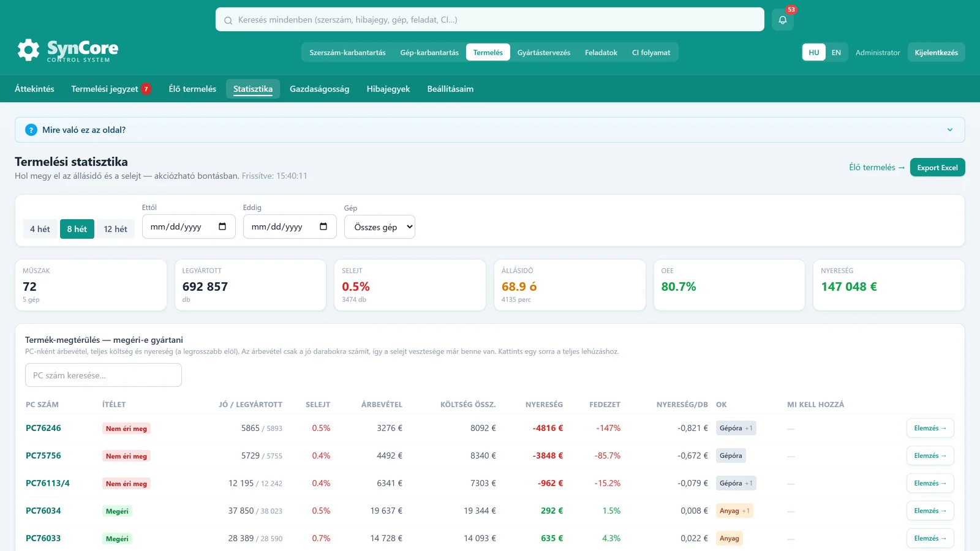Click the 'Anyag +1' tag for PC76034
This screenshot has width=980, height=551.
(734, 511)
